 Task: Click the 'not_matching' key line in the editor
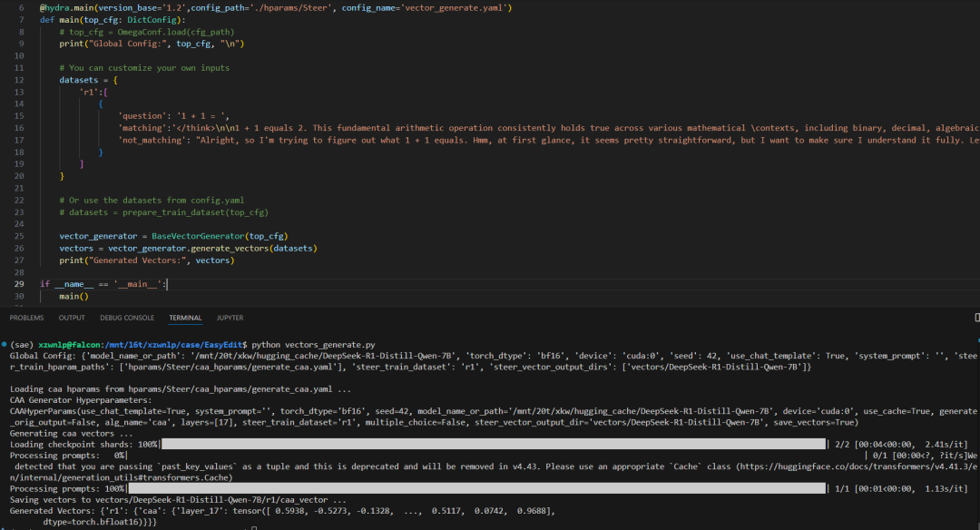click(x=549, y=140)
